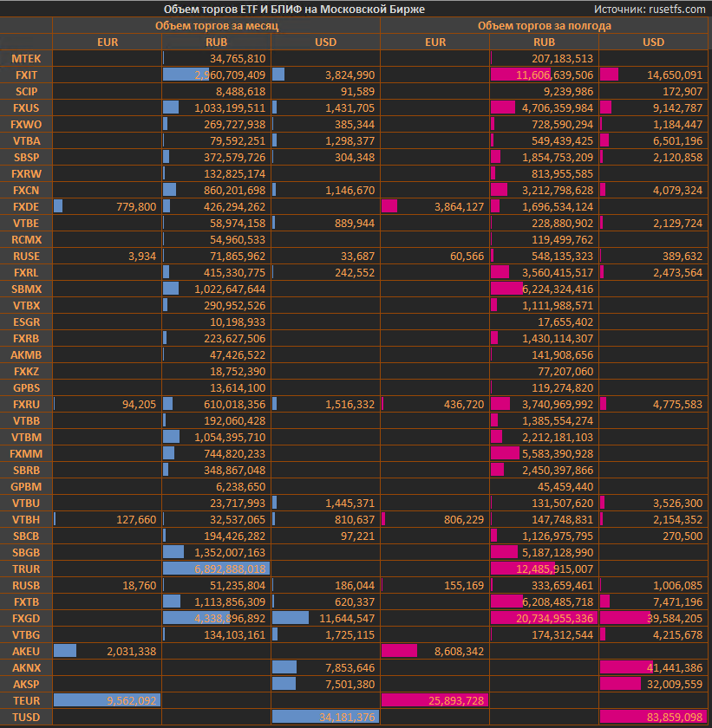Select the SBGB ticker label
The image size is (712, 728).
tap(26, 553)
